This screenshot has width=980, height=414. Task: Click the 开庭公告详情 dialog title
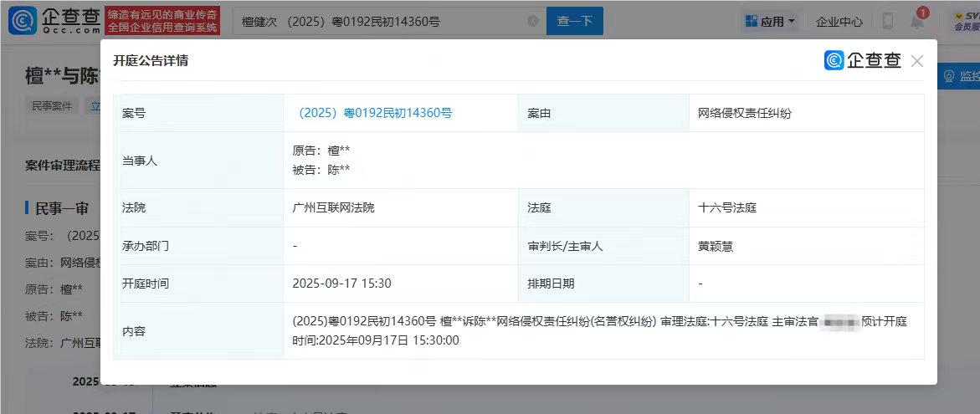[x=151, y=61]
